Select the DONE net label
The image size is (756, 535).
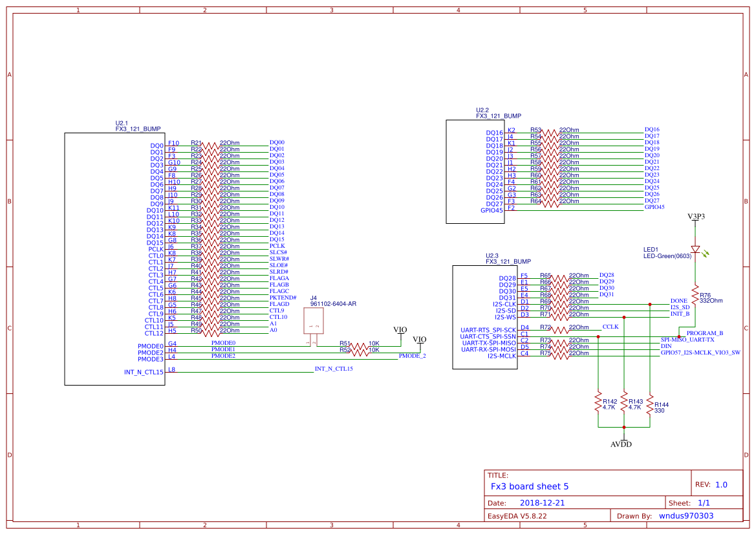point(679,301)
